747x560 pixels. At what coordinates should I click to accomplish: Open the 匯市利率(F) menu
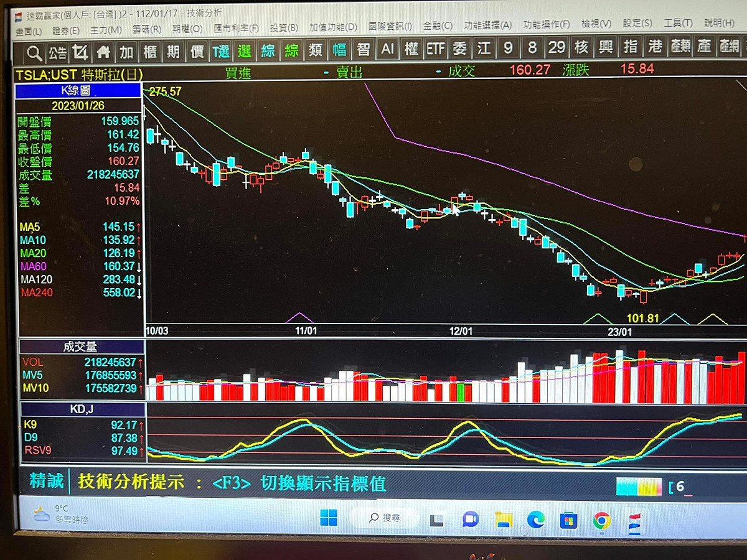click(236, 28)
